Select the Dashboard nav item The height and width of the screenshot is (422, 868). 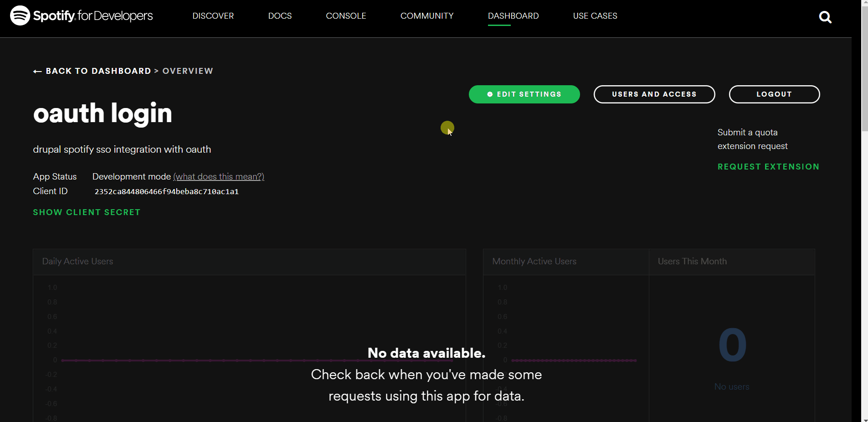pos(513,16)
